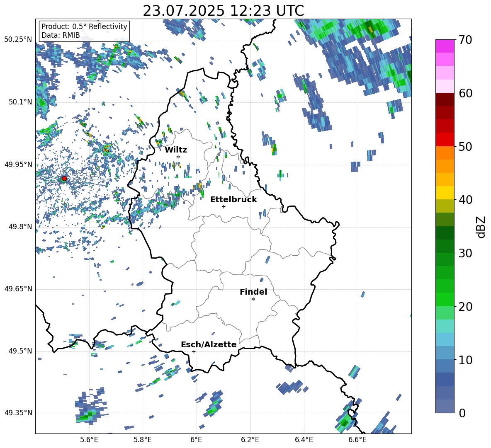491x448 pixels.
Task: Select the Wiltz station label
Action: click(x=176, y=150)
